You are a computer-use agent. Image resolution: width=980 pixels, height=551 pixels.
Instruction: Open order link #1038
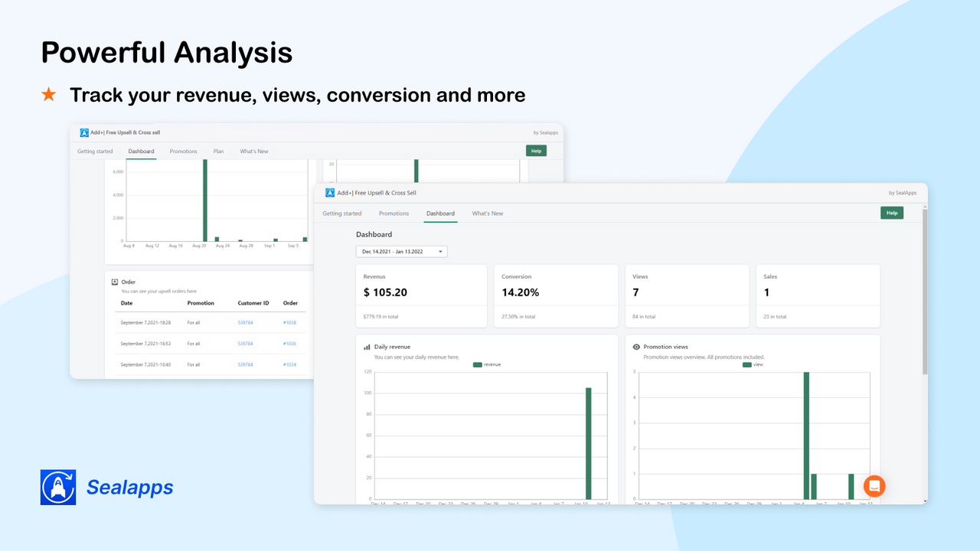[289, 323]
